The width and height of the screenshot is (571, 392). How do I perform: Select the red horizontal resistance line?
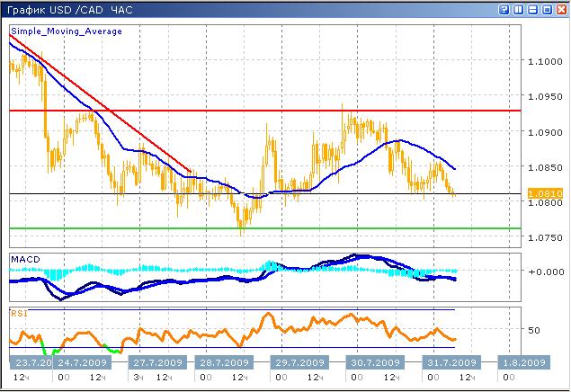click(270, 111)
